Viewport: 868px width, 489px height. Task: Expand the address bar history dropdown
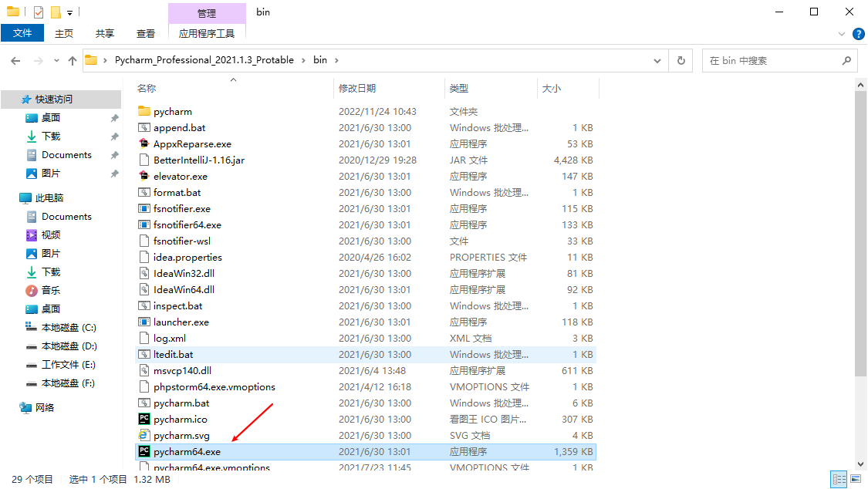tap(657, 61)
